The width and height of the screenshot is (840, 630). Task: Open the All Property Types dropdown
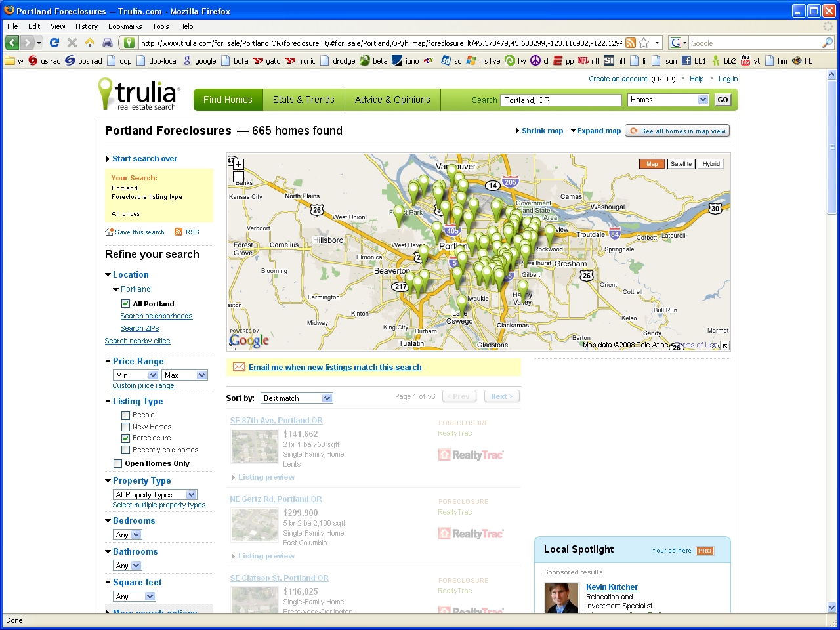click(155, 495)
